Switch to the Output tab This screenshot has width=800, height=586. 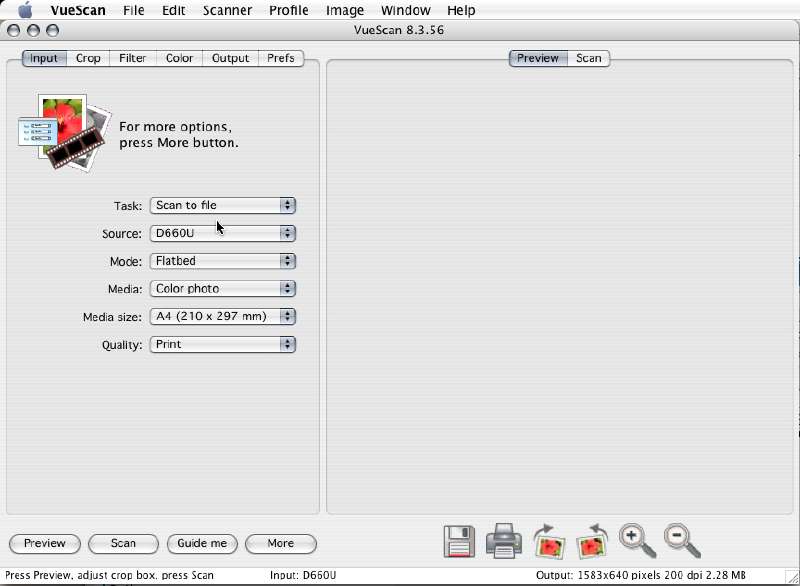click(x=231, y=58)
